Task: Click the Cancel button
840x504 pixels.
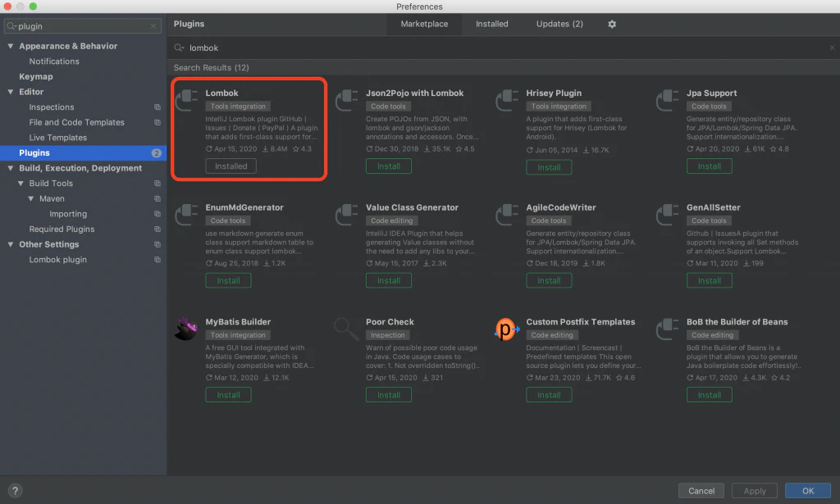Action: (701, 491)
